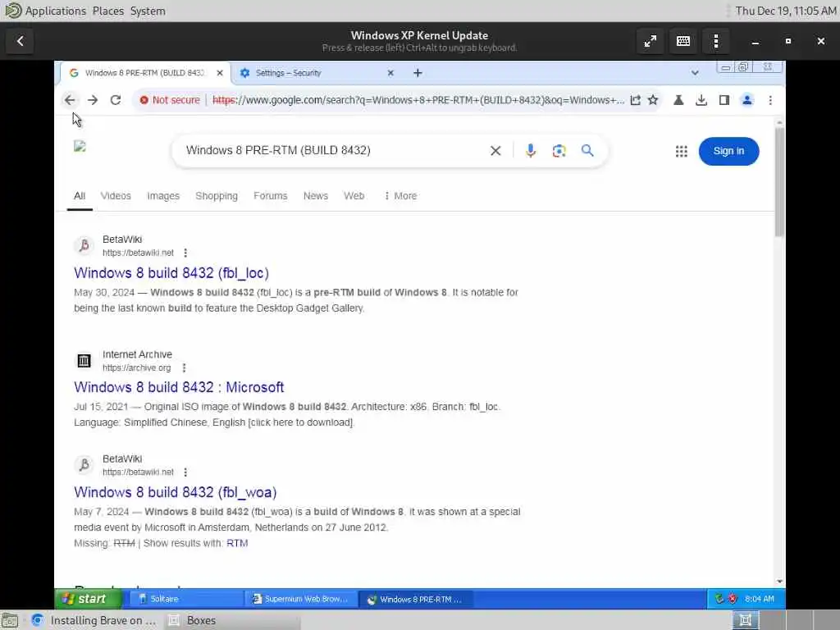
Task: Open Windows 8 build 8432 : Microsoft link
Action: [x=179, y=387]
